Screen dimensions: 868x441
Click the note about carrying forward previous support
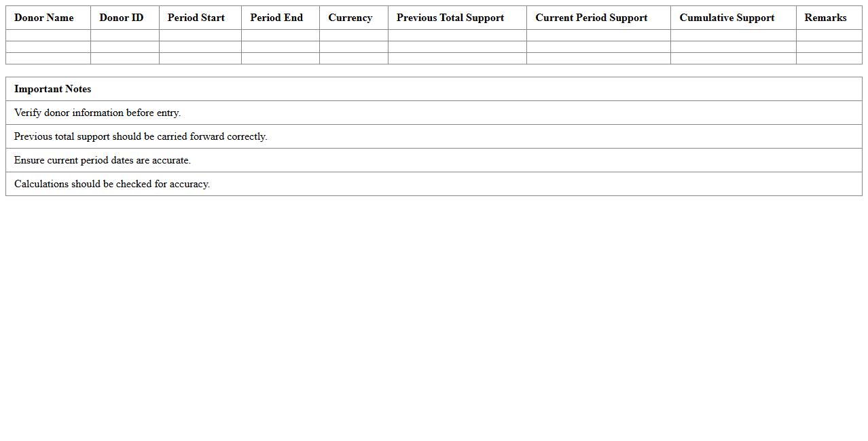tap(141, 136)
